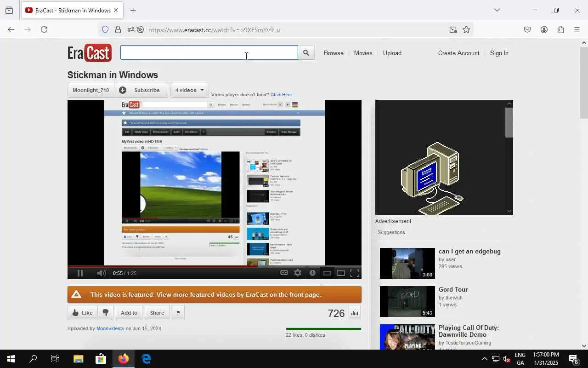588x368 pixels.
Task: Open the Movies page
Action: pos(363,53)
